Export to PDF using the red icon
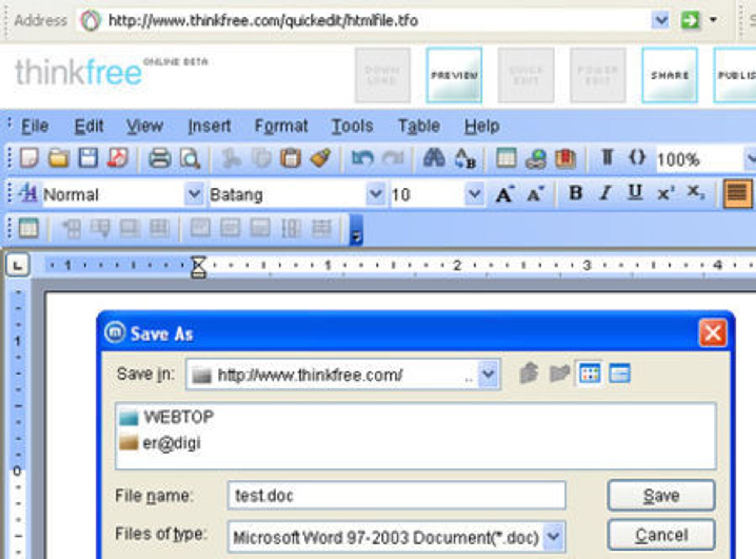Screen dimensions: 756x559 click(118, 158)
